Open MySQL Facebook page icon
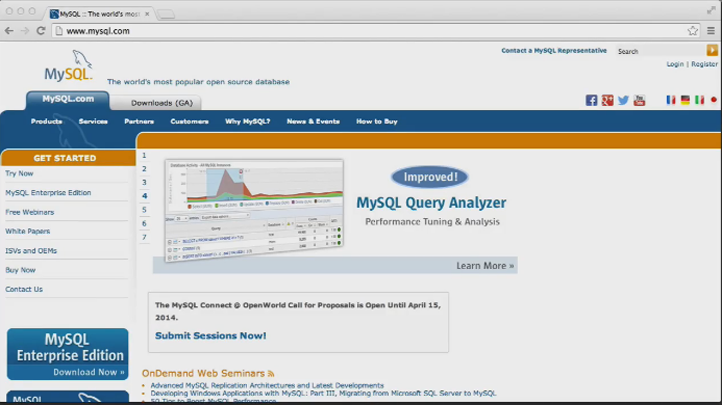Screen dimensions: 722x405 pos(591,100)
